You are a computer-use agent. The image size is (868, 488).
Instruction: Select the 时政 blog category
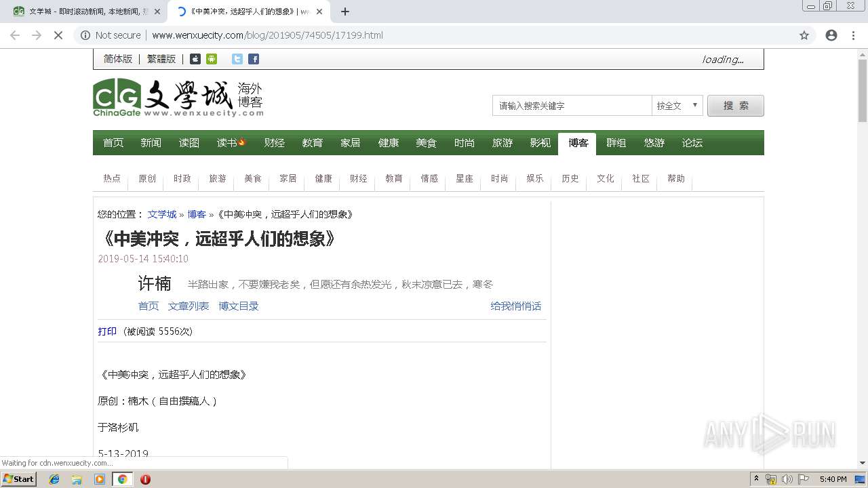pyautogui.click(x=182, y=178)
